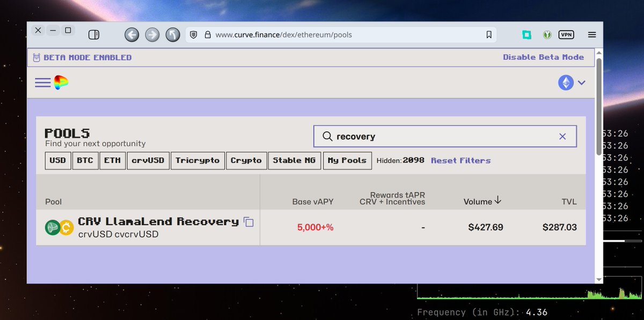This screenshot has width=644, height=320.
Task: Toggle the Stable NG pool filter
Action: (295, 160)
